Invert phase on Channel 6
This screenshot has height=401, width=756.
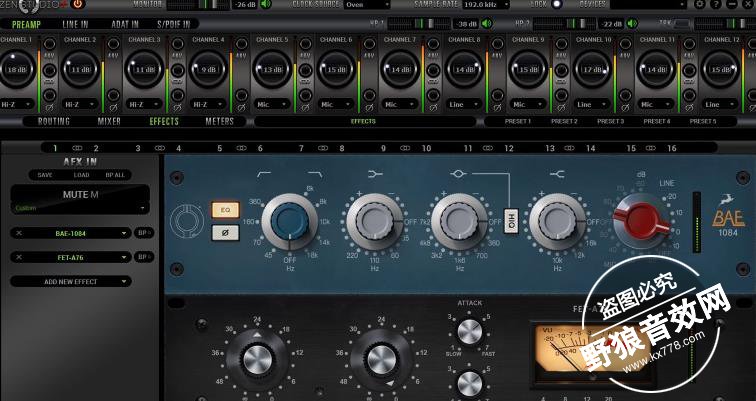coord(369,95)
